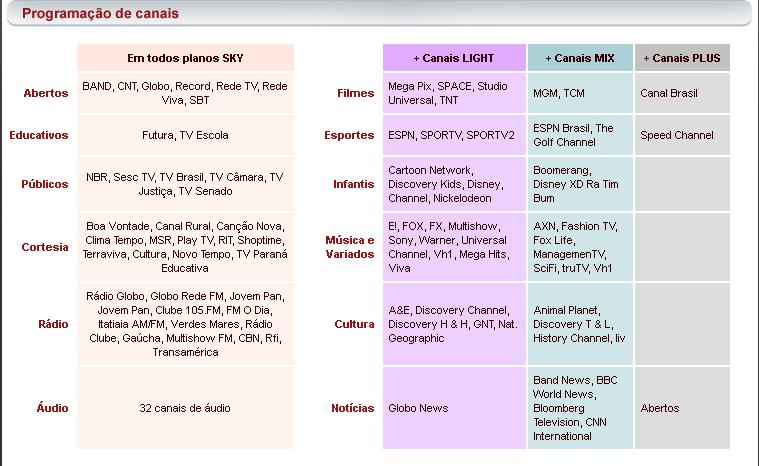Screen dimensions: 759x466
Task: Select the "Rádio" category label
Action: click(53, 324)
